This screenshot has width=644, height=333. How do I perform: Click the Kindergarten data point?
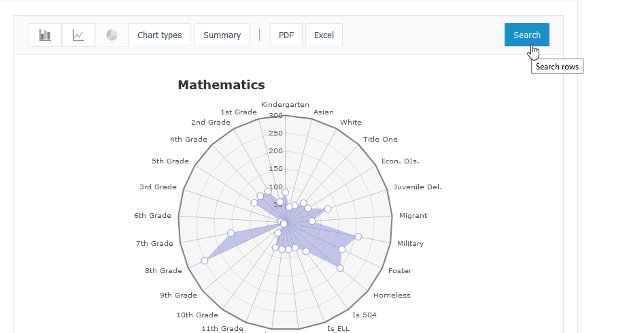coord(286,193)
